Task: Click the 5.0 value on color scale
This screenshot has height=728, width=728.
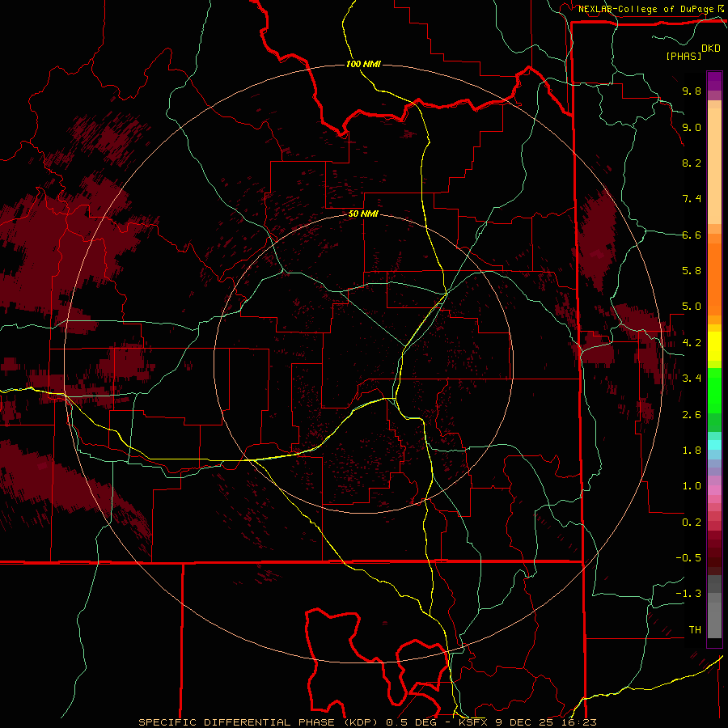Action: [x=692, y=307]
